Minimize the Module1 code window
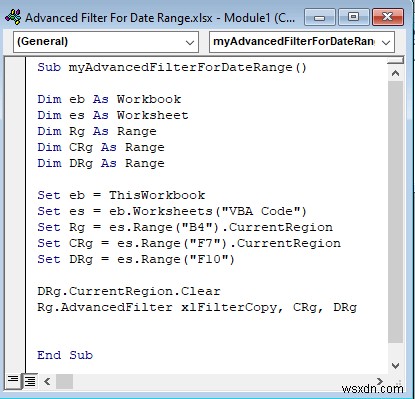This screenshot has width=415, height=399. coord(319,17)
